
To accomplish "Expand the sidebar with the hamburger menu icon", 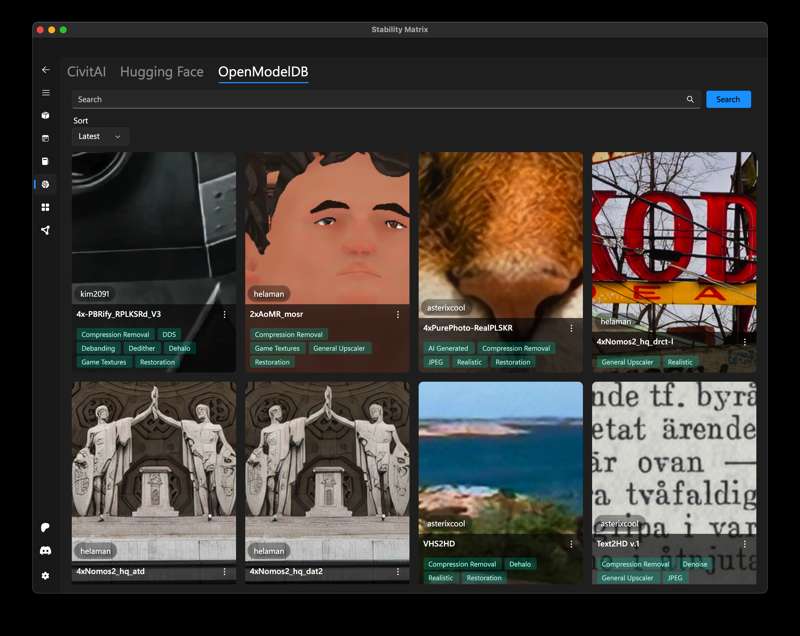I will pos(45,93).
